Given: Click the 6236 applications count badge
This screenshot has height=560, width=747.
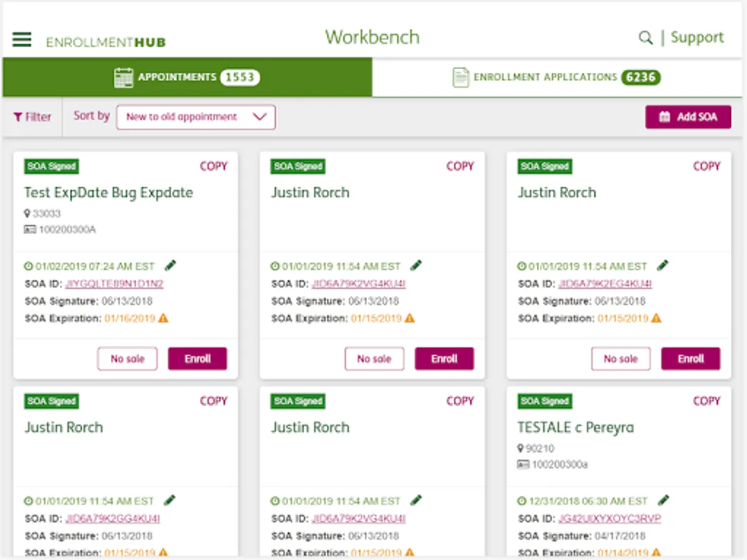Looking at the screenshot, I should point(641,77).
